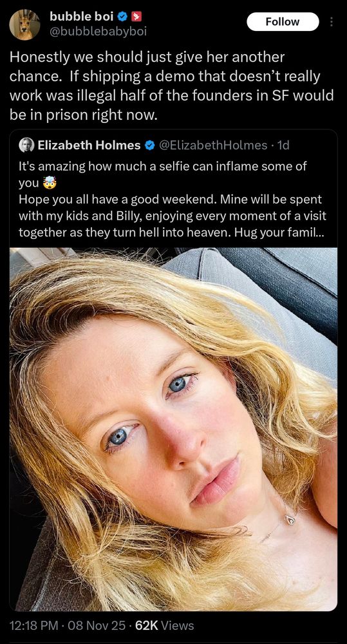
Task: Click the main tweet text about SF founders
Action: click(x=172, y=86)
